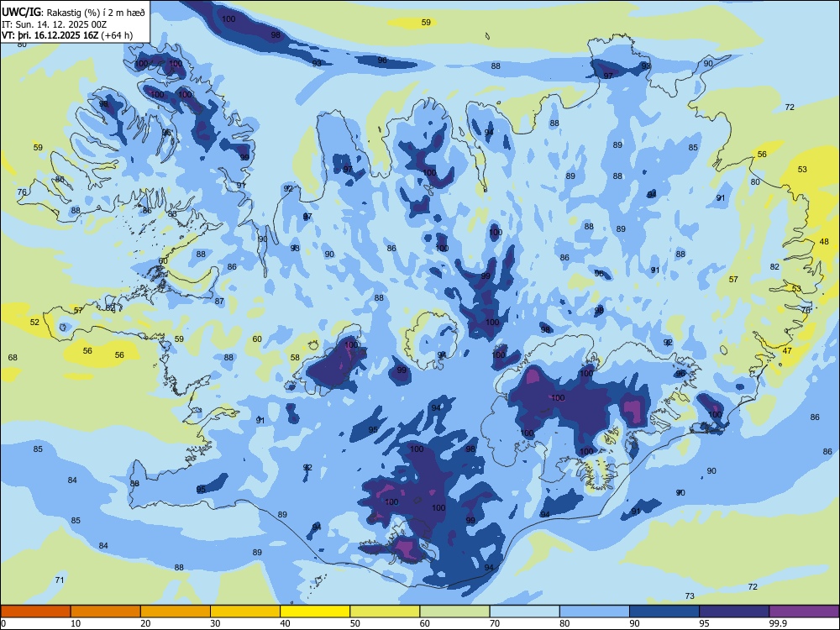The image size is (840, 630).
Task: Select the bright yellow 40–50 legend swatch
Action: (x=315, y=612)
